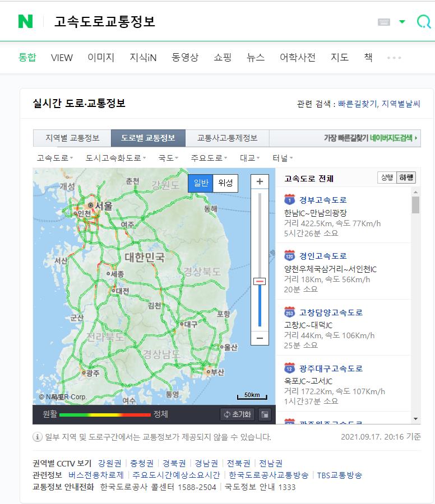This screenshot has width=435, height=504.
Task: Open the 지도 tab
Action: [x=340, y=58]
